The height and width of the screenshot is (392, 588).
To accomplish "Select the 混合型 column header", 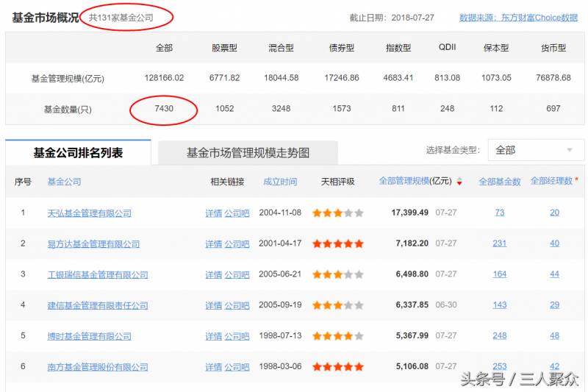I will (281, 48).
